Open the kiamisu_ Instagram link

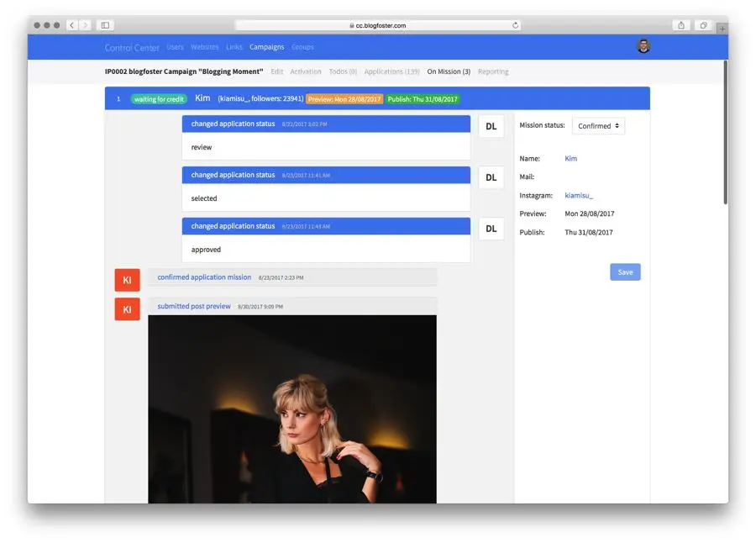pos(579,196)
